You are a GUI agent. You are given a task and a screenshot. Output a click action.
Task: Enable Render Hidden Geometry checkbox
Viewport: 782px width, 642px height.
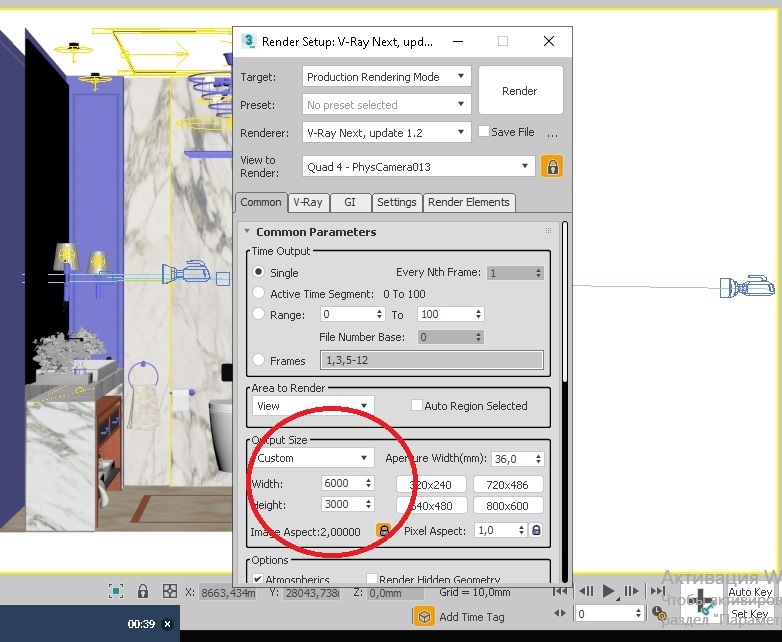pos(371,579)
